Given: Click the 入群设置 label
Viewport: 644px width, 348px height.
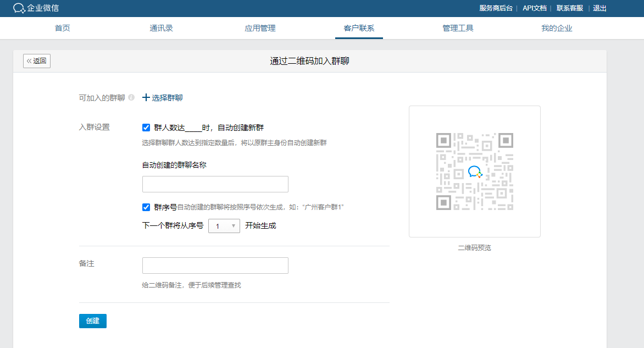Looking at the screenshot, I should tap(95, 128).
